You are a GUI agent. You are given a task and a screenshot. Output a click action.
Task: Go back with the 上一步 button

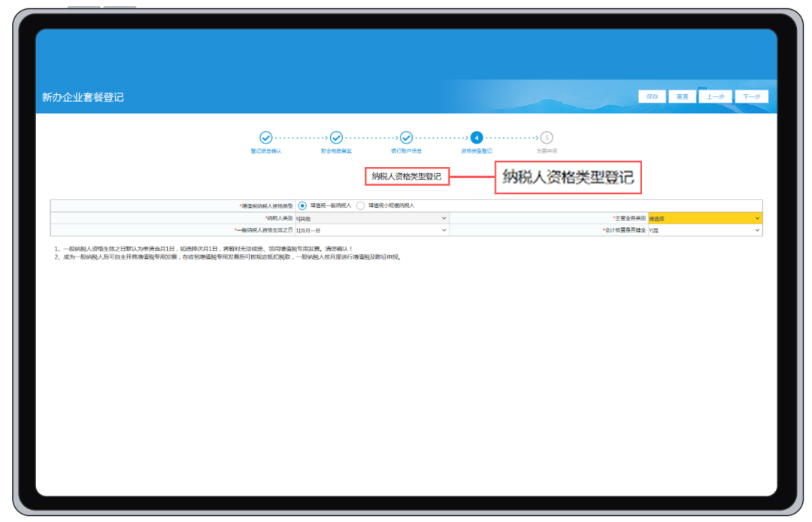click(715, 97)
